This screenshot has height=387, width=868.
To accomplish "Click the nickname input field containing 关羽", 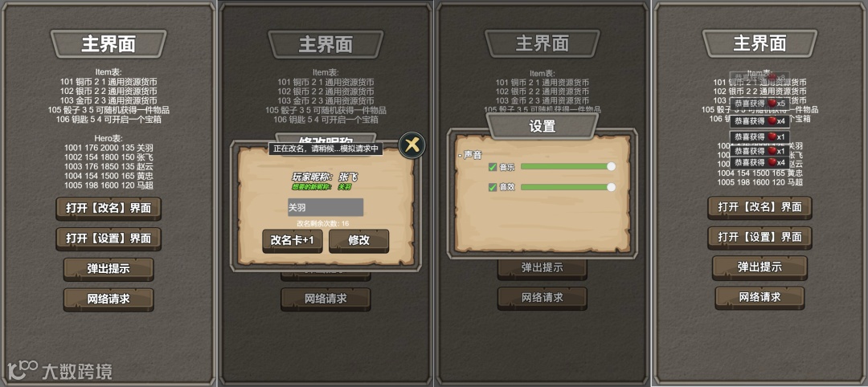I will (325, 207).
